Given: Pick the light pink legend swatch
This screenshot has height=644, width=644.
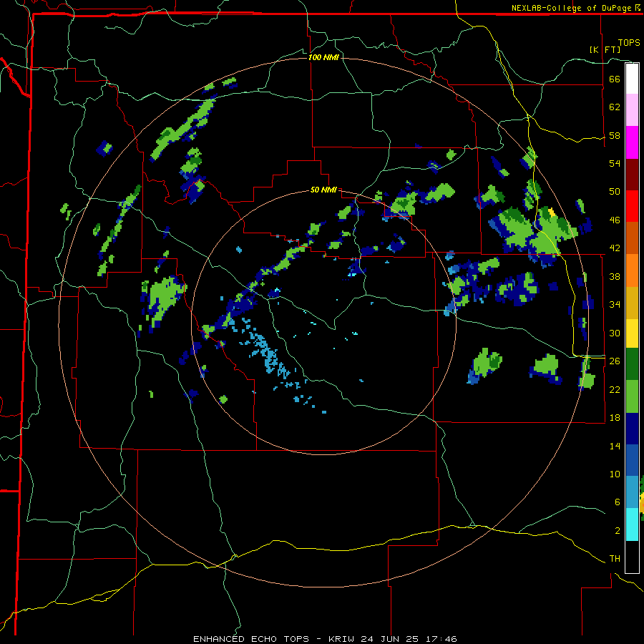Looking at the screenshot, I should pyautogui.click(x=632, y=109).
